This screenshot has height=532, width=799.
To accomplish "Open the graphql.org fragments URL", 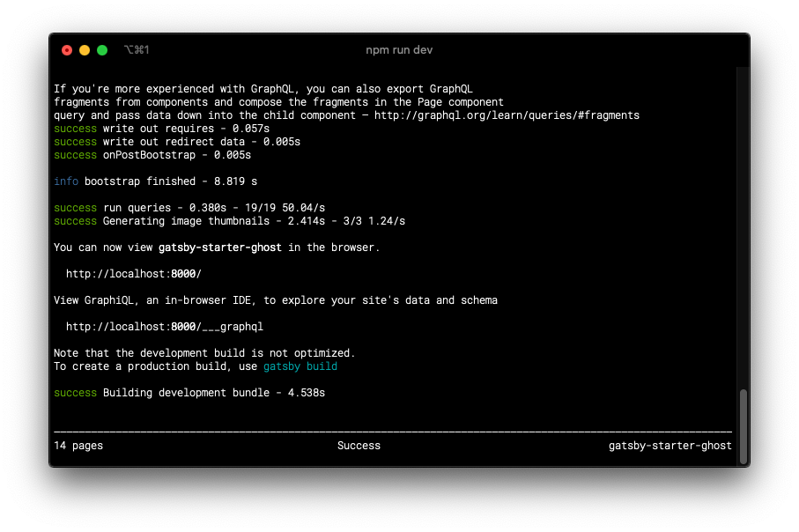I will coord(507,115).
